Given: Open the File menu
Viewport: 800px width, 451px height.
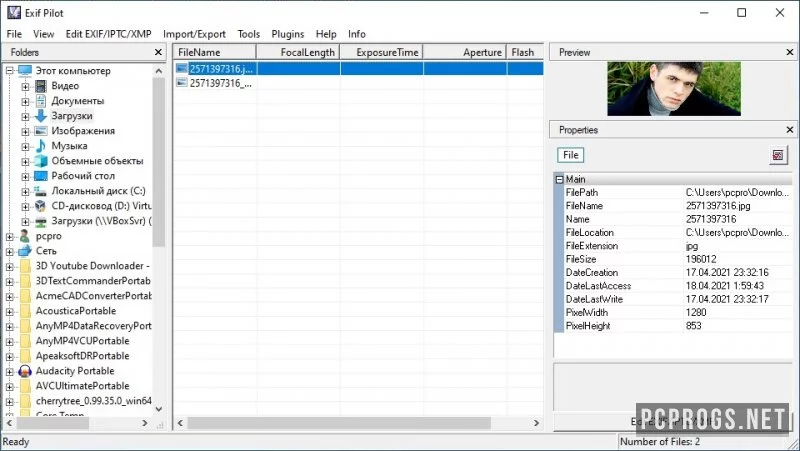Looking at the screenshot, I should point(14,34).
